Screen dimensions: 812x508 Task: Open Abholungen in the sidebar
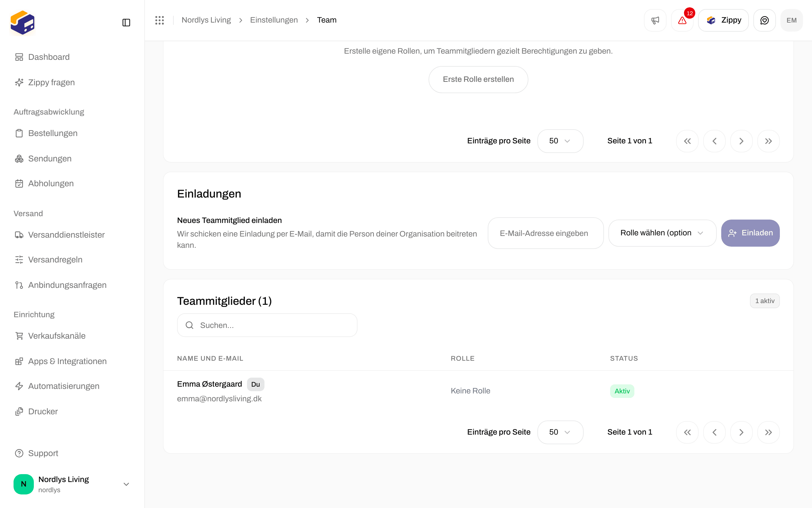coord(72,183)
